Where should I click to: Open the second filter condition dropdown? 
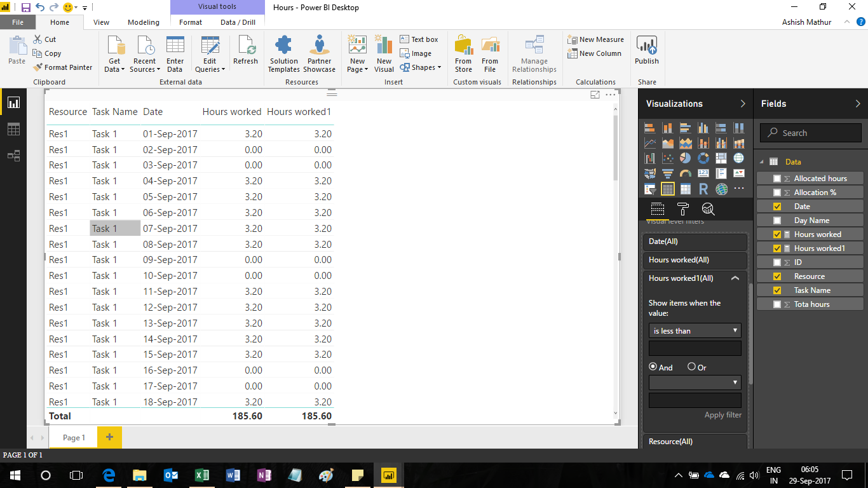[695, 383]
